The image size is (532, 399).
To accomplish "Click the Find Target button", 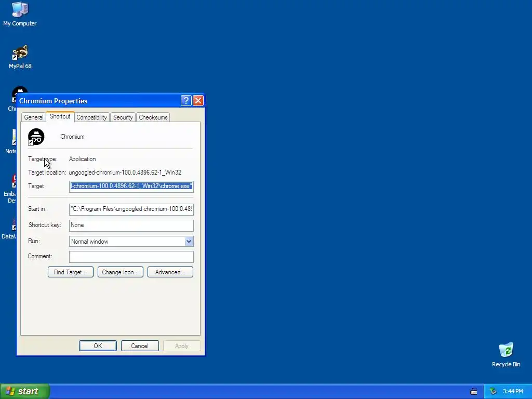I will point(71,272).
